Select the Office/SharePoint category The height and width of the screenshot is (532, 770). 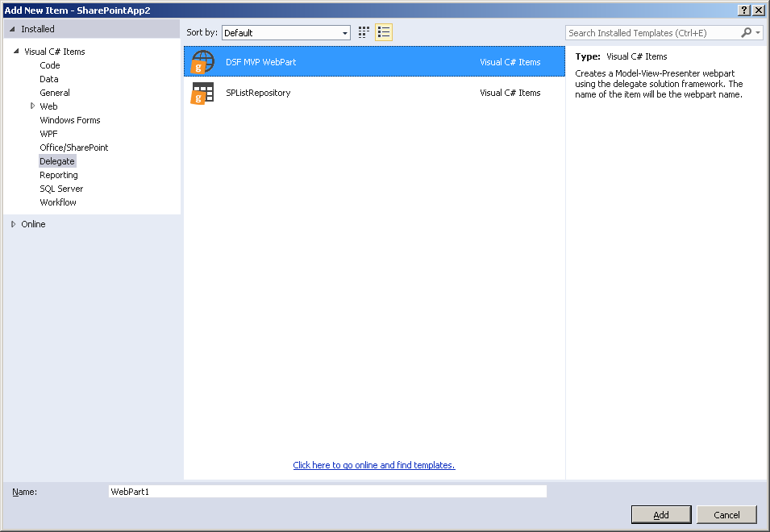tap(73, 148)
